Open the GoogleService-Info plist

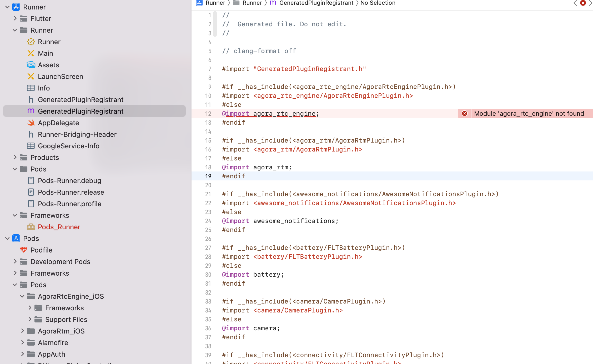click(x=68, y=146)
